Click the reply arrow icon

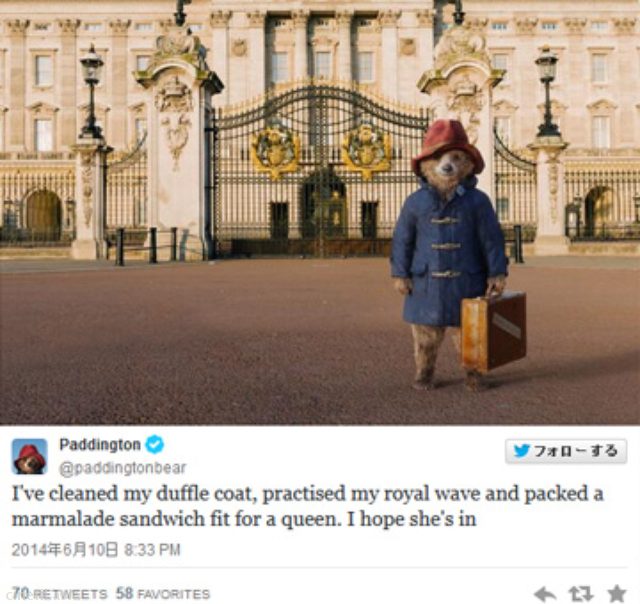pyautogui.click(x=545, y=593)
